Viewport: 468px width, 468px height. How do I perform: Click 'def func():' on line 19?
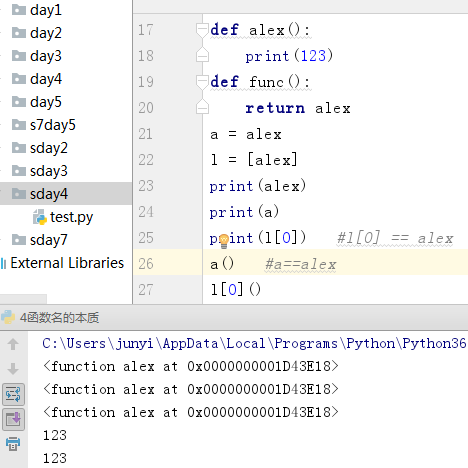click(260, 82)
